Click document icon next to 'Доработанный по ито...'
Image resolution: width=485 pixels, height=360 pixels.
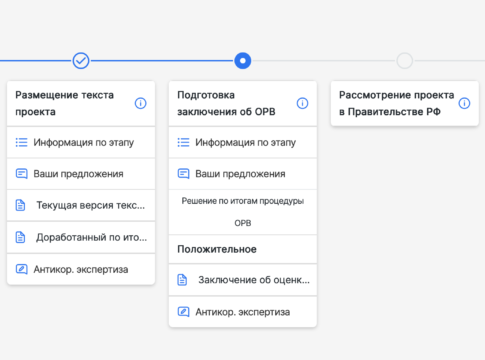click(20, 237)
